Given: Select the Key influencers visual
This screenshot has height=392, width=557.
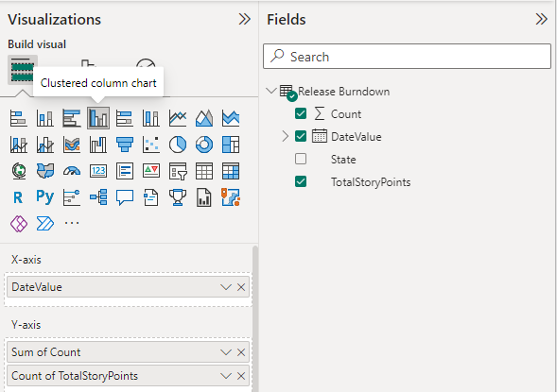Looking at the screenshot, I should pos(72,197).
